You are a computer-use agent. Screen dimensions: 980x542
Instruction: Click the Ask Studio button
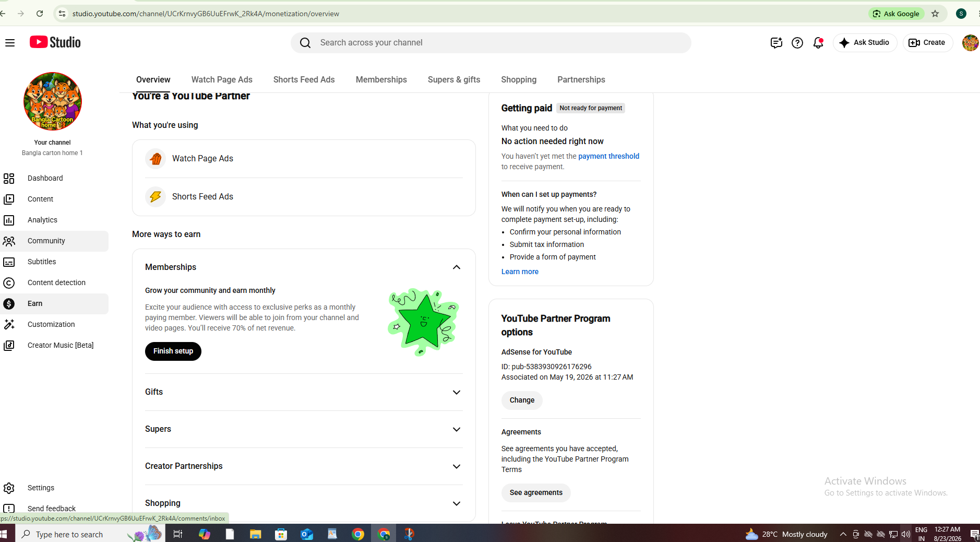[x=865, y=43]
